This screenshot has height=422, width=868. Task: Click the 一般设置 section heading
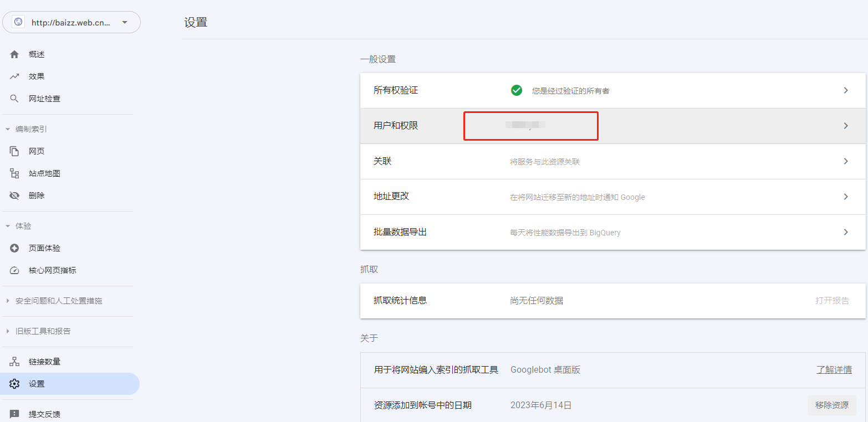click(x=378, y=59)
